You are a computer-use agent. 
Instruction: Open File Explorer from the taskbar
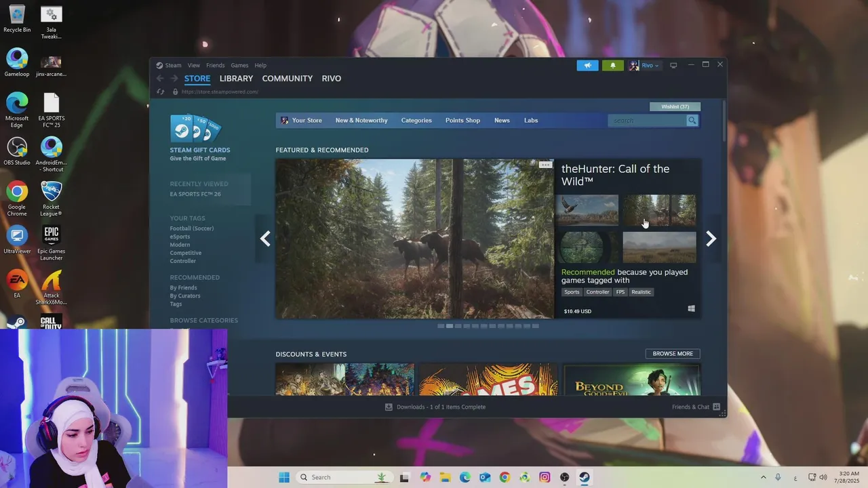click(x=446, y=477)
